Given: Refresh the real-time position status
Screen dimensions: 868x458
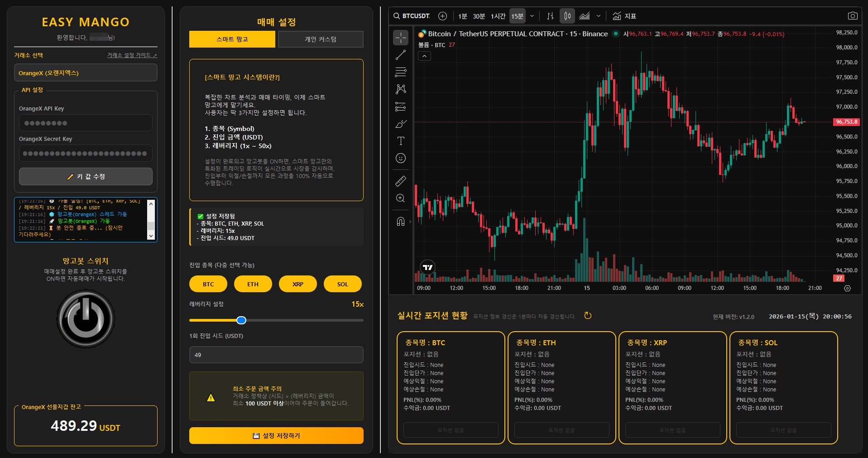Looking at the screenshot, I should coord(588,316).
